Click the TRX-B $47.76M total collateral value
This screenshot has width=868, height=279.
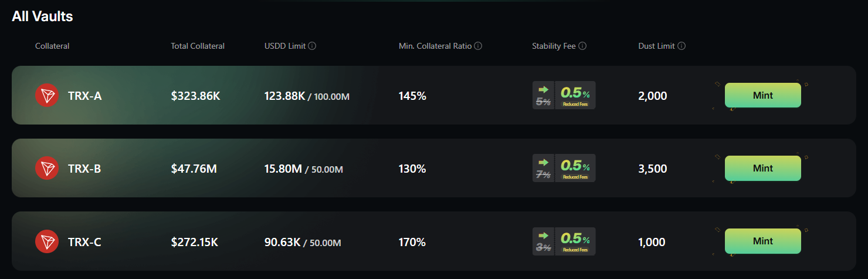(194, 169)
